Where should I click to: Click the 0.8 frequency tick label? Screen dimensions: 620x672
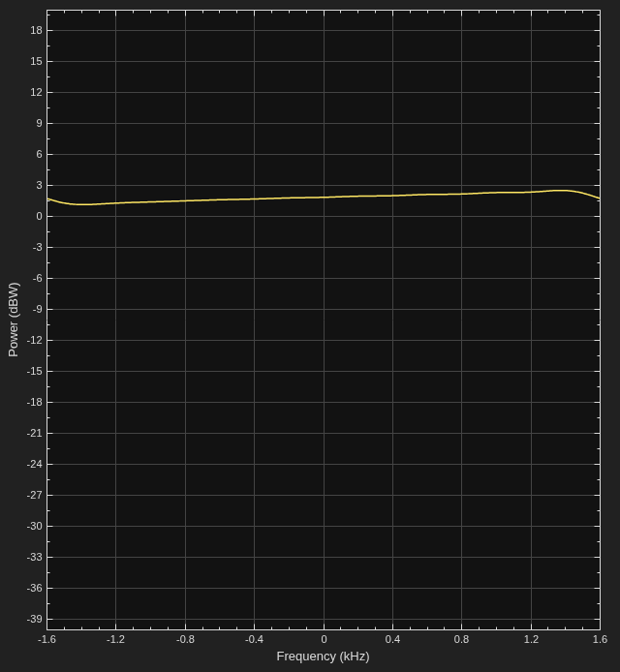(462, 639)
